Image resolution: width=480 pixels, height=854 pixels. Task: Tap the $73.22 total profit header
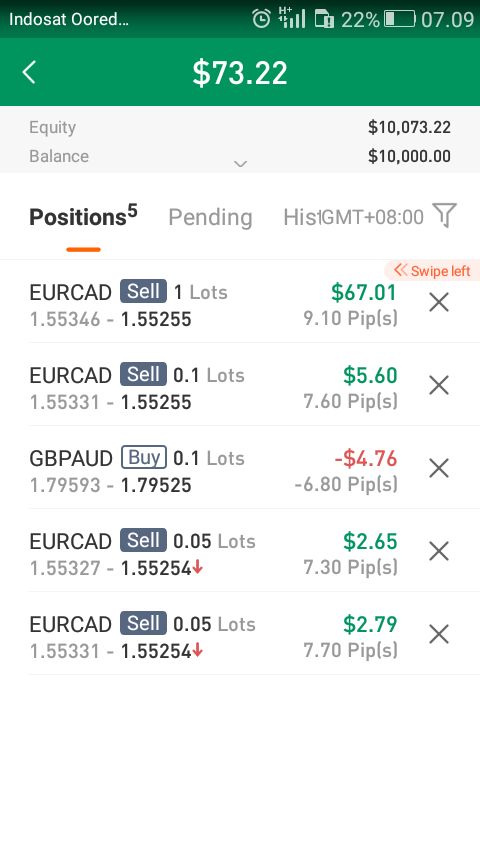click(x=240, y=72)
